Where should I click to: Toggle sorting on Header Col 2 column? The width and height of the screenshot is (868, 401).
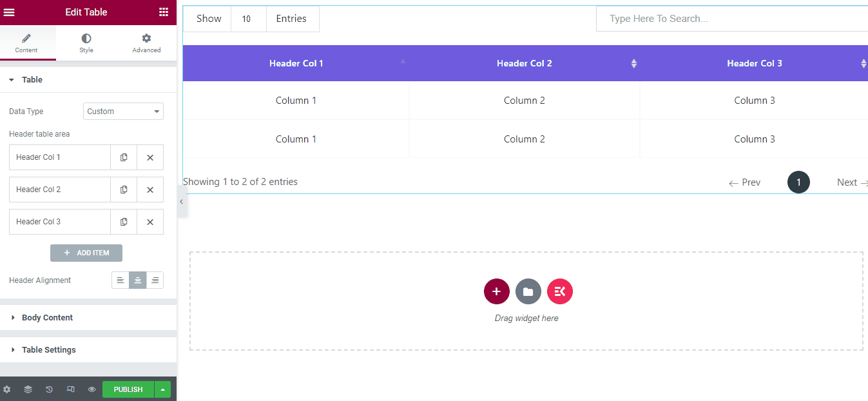click(x=633, y=63)
